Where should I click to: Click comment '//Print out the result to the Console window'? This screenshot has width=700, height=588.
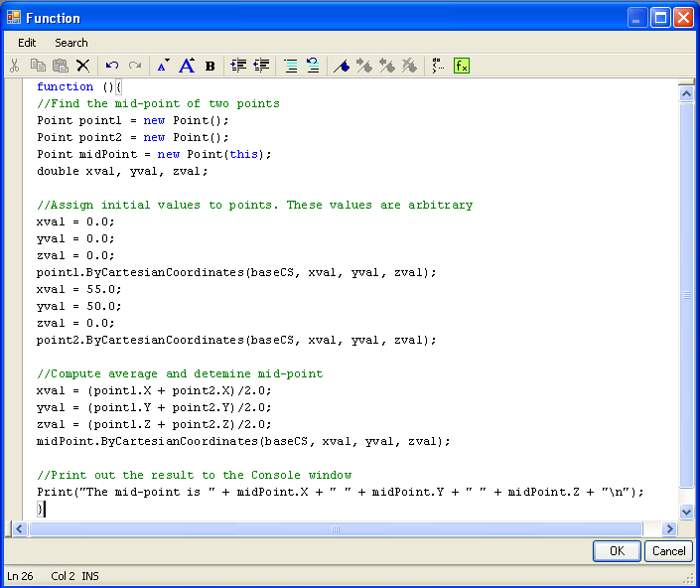(x=195, y=475)
